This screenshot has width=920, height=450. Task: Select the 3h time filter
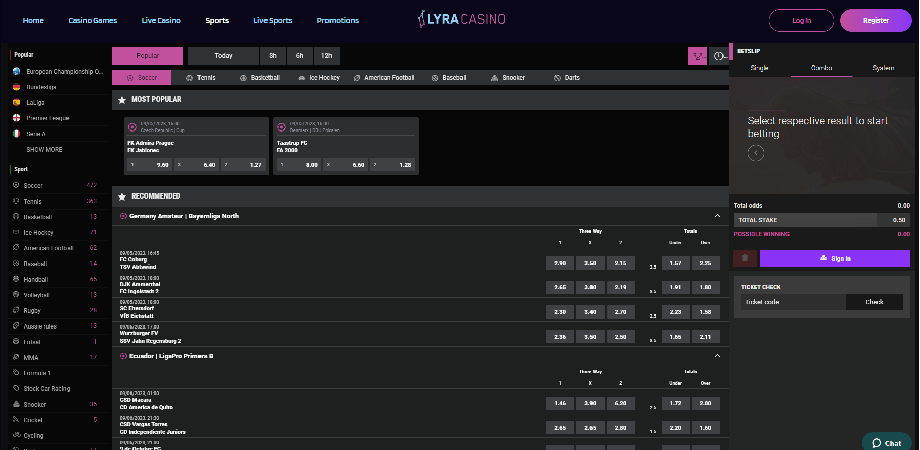point(273,56)
